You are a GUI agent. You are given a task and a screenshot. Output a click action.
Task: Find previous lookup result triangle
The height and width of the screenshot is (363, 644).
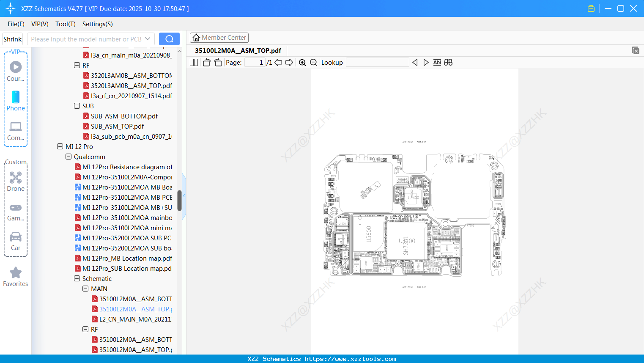click(415, 63)
